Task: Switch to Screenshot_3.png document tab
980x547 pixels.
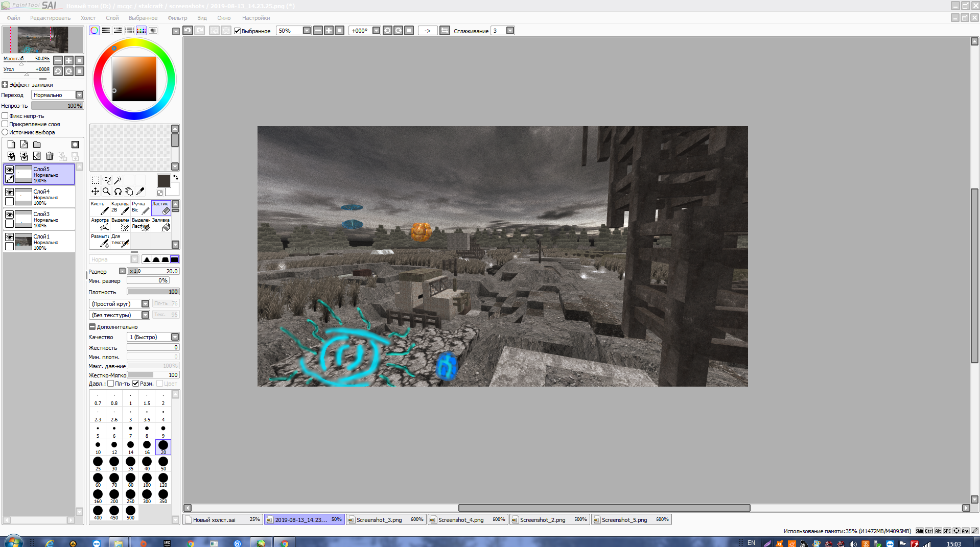Action: pyautogui.click(x=386, y=520)
